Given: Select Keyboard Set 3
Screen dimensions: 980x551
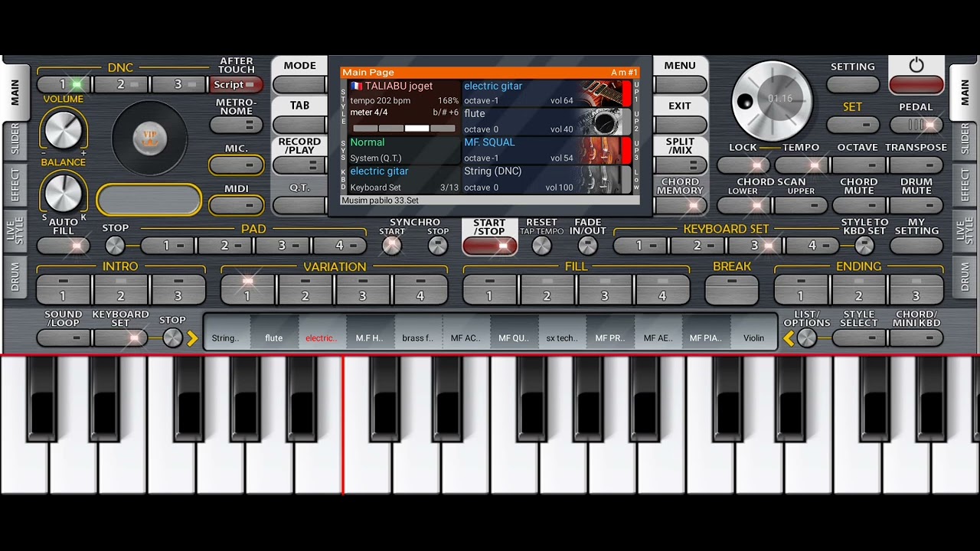Looking at the screenshot, I should tap(755, 246).
